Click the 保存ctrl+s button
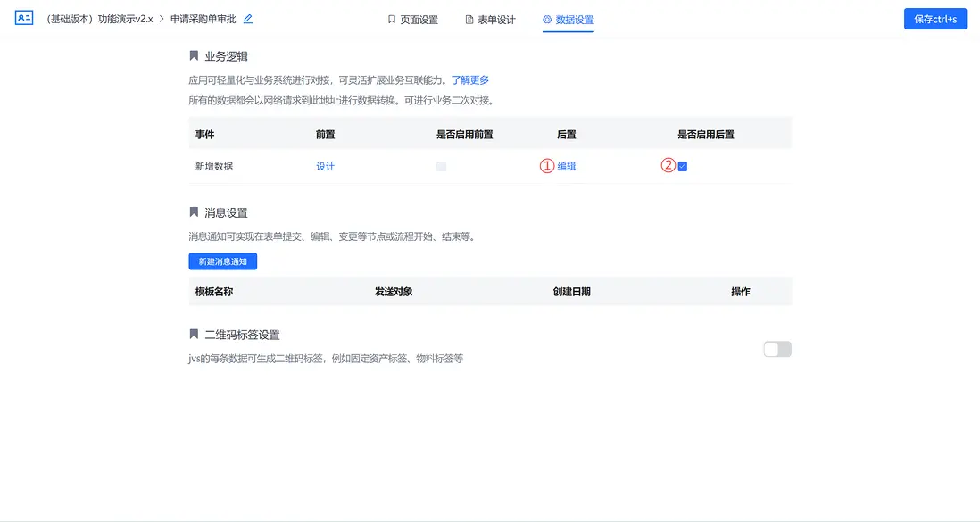 click(x=934, y=18)
